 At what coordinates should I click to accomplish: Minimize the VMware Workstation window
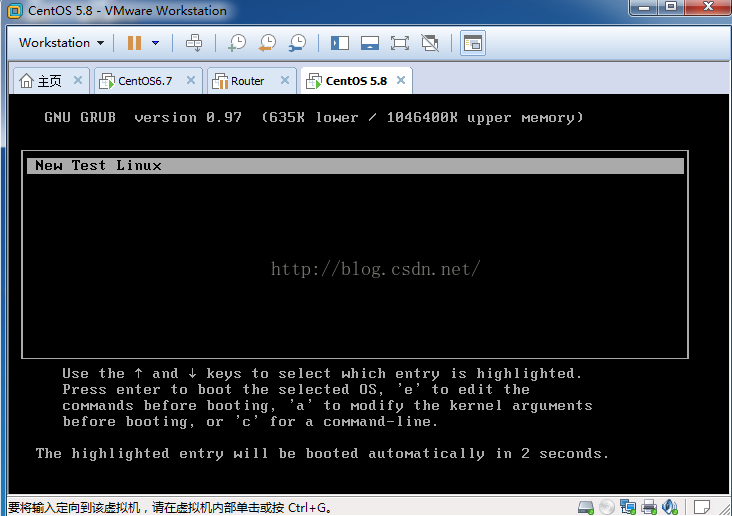pyautogui.click(x=644, y=7)
